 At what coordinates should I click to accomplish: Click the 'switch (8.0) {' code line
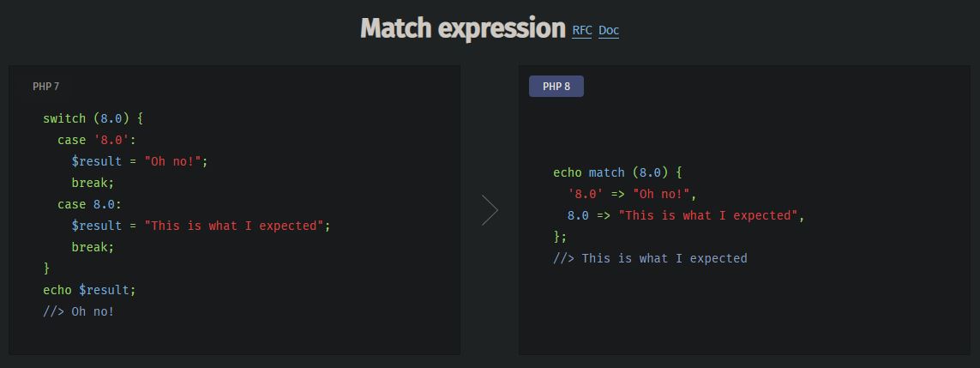click(93, 118)
